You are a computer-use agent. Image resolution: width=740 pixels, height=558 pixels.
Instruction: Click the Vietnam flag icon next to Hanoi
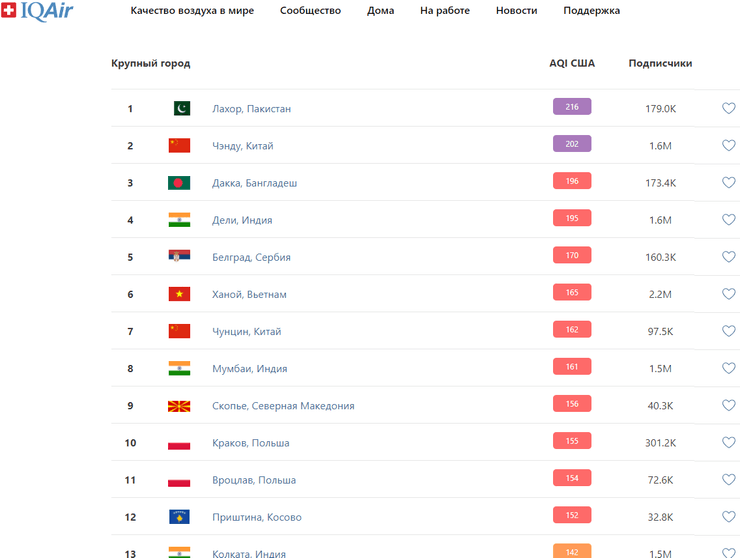tap(180, 294)
